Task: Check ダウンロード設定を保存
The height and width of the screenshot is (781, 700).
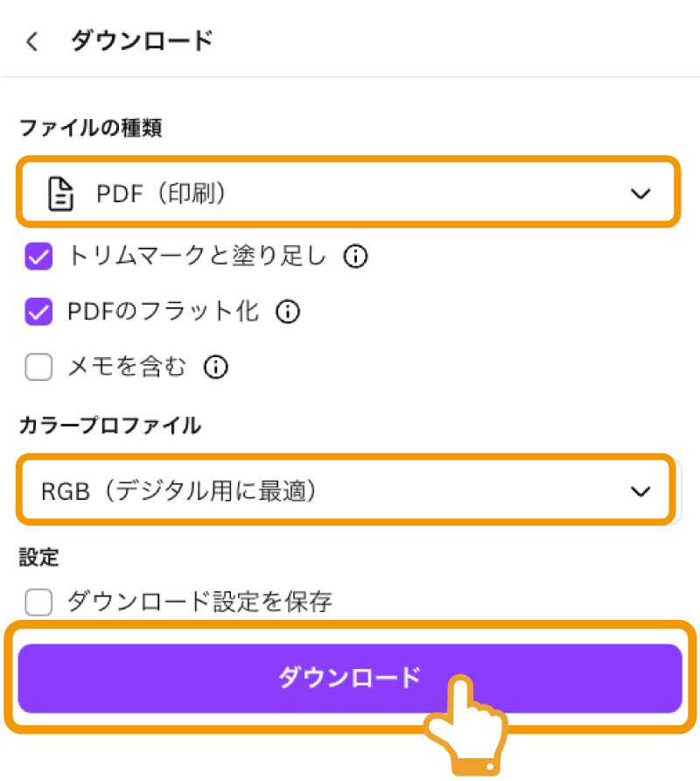Action: pyautogui.click(x=38, y=602)
